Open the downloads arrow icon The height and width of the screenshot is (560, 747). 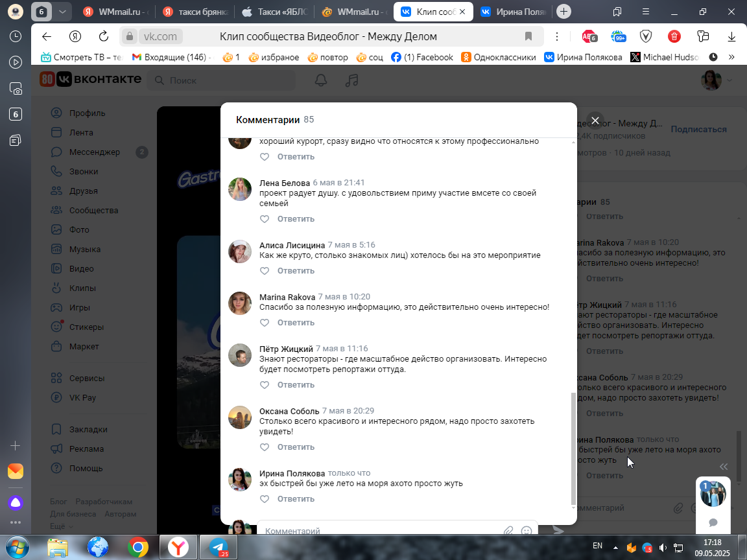[731, 37]
